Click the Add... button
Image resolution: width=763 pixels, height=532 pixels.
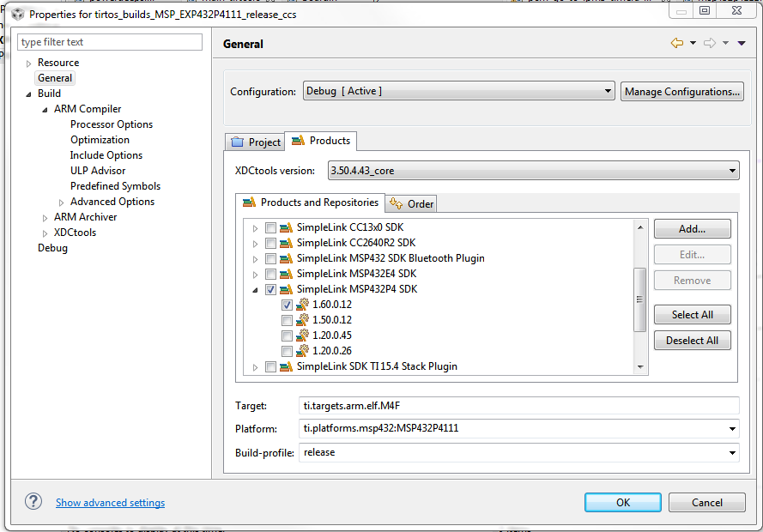coord(692,228)
